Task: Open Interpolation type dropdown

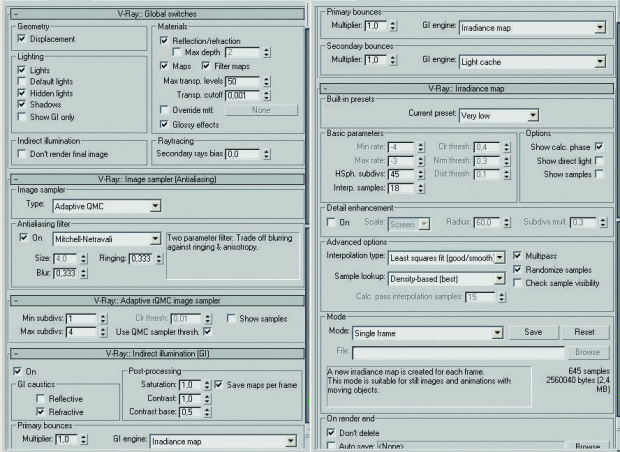Action: coord(500,258)
